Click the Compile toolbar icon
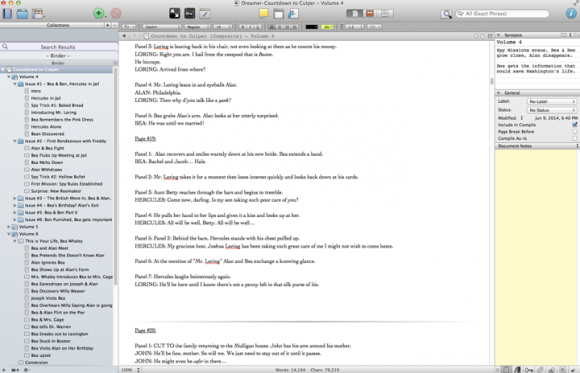The height and width of the screenshot is (373, 580). [x=293, y=14]
